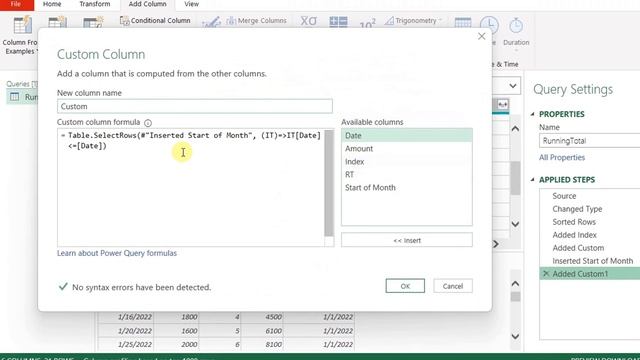Select the Add Column tab
This screenshot has width=640, height=360.
coord(147,4)
